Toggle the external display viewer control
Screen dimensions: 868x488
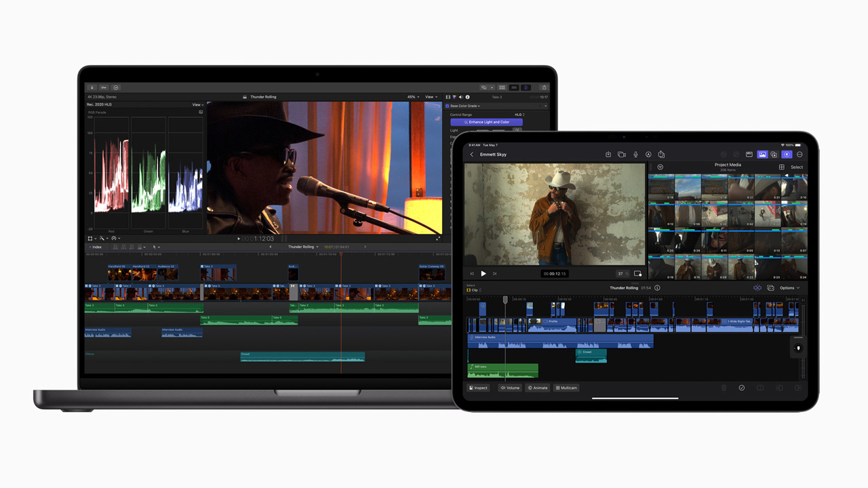pyautogui.click(x=751, y=154)
